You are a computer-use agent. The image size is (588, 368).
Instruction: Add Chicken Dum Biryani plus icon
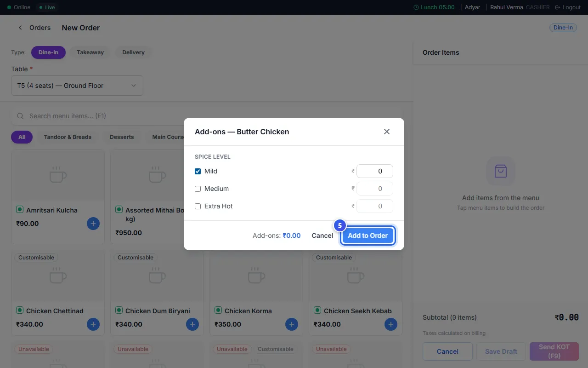192,324
